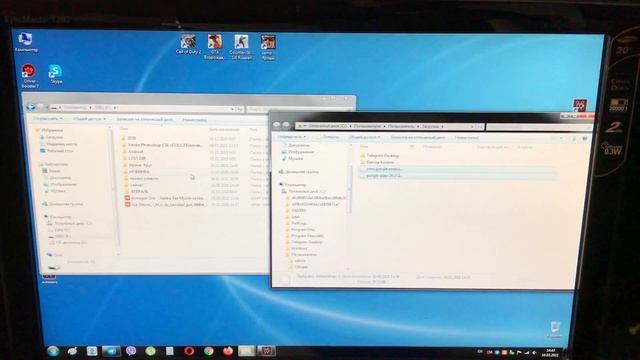The width and height of the screenshot is (640, 360).
Task: Go forward in the Загрузки Explorer window
Action: click(x=287, y=125)
